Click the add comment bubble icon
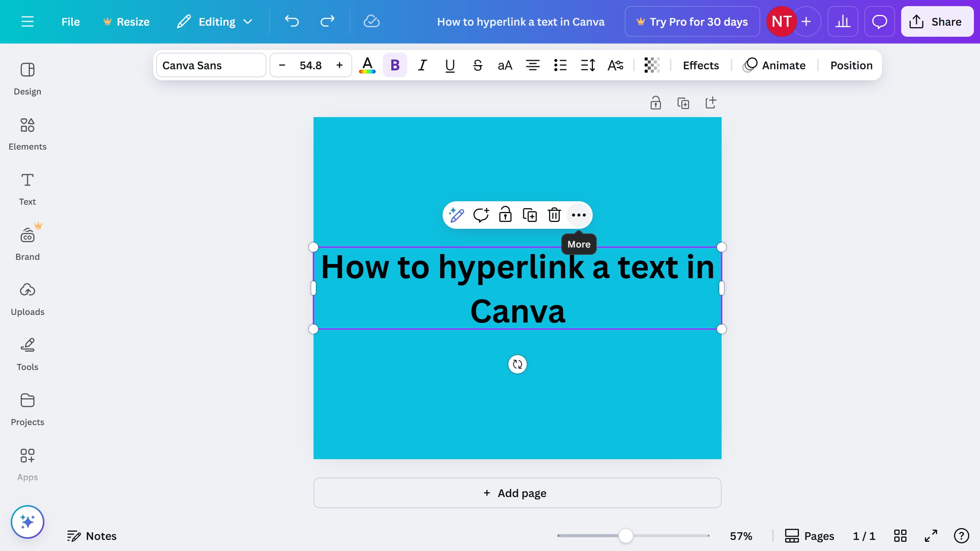 click(481, 215)
